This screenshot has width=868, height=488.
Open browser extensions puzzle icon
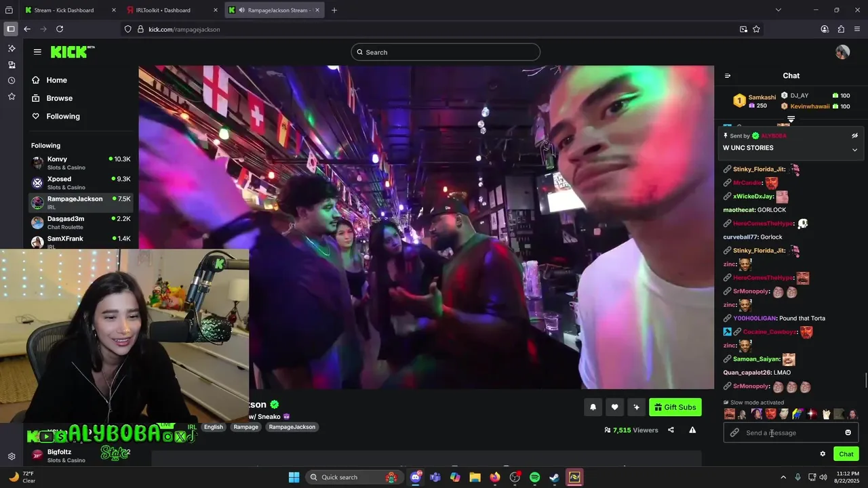coord(841,29)
